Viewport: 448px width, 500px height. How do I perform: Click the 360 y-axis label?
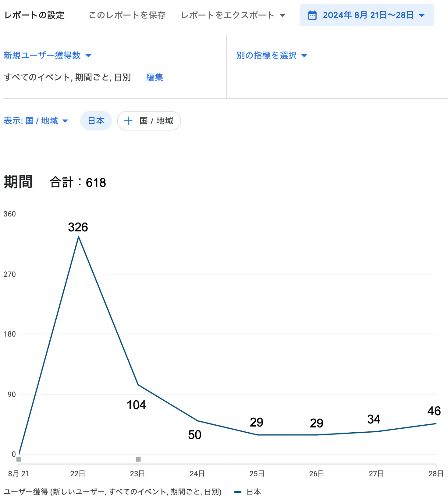(10, 214)
